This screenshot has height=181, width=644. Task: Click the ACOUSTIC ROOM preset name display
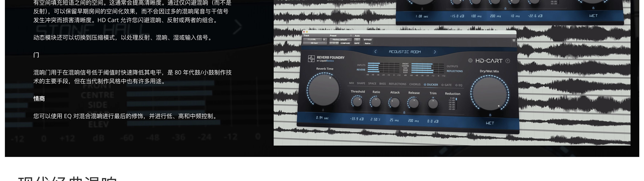[405, 52]
